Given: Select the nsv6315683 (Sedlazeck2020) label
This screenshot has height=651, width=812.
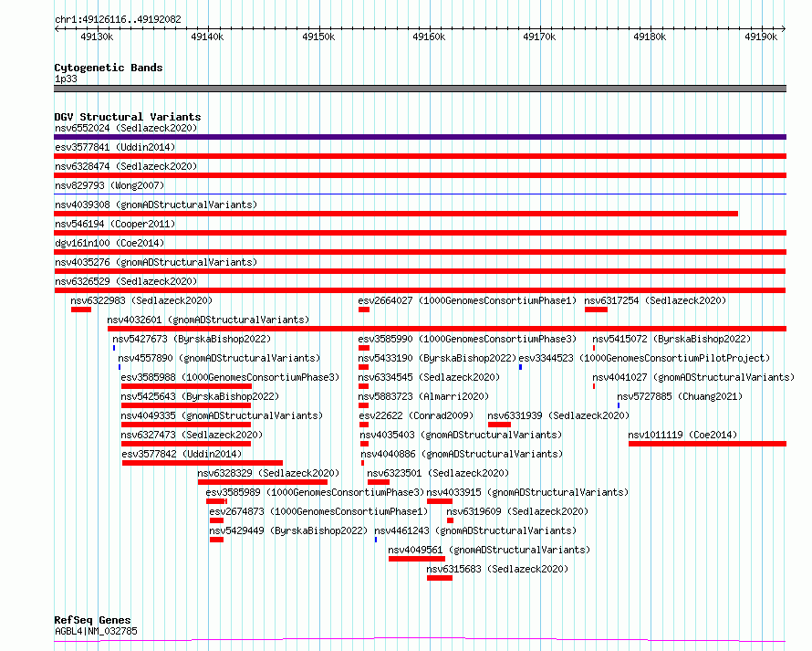Looking at the screenshot, I should 497,569.
